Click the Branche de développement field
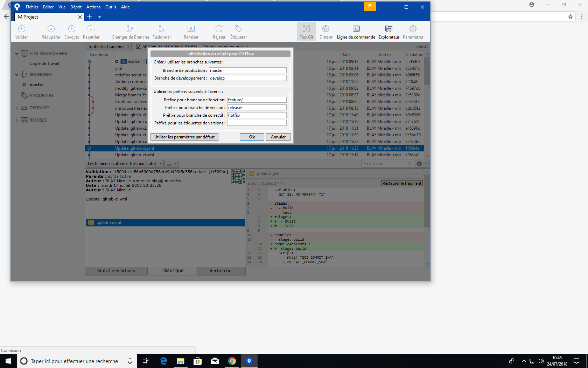 247,78
